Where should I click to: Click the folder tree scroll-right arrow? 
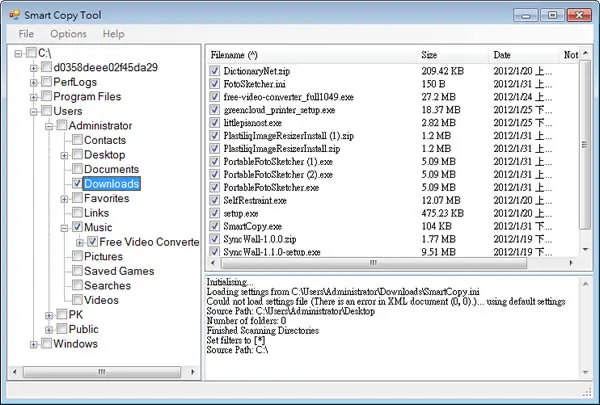pos(192,372)
